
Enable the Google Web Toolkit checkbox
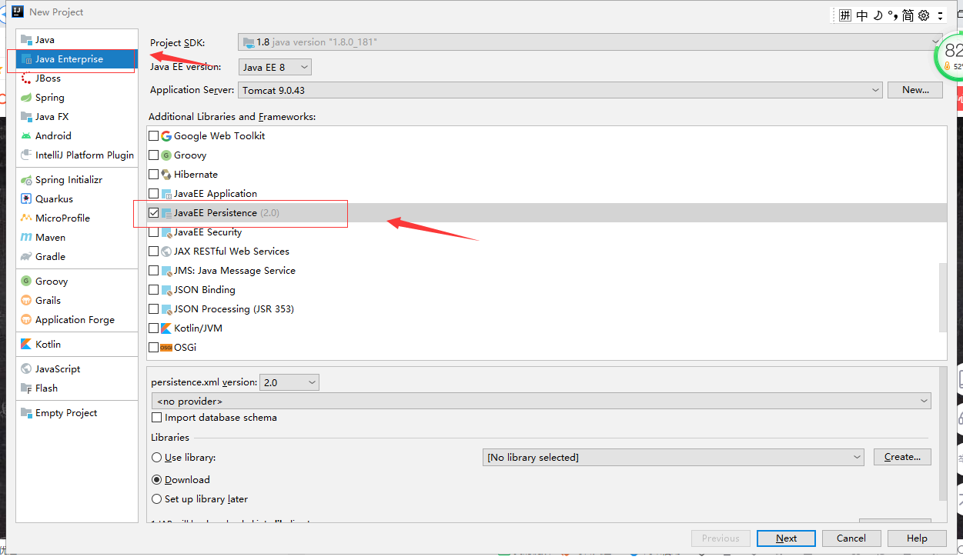click(x=153, y=135)
